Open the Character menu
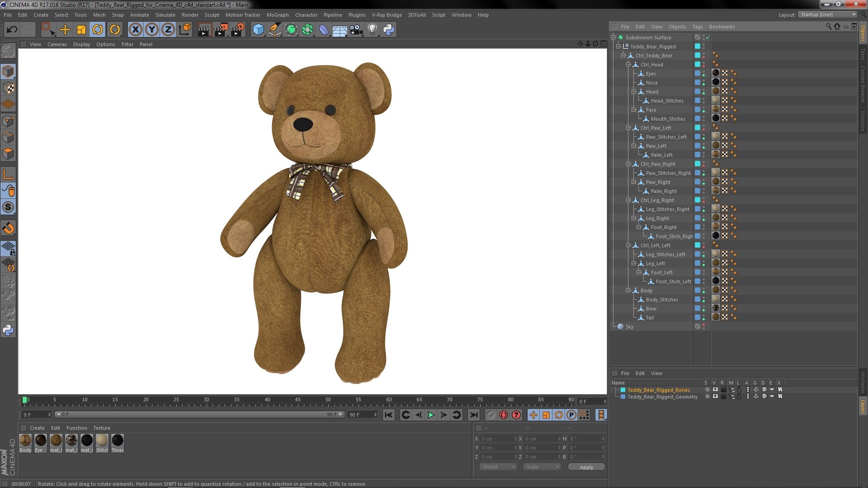Viewport: 868px width, 488px height. tap(306, 15)
